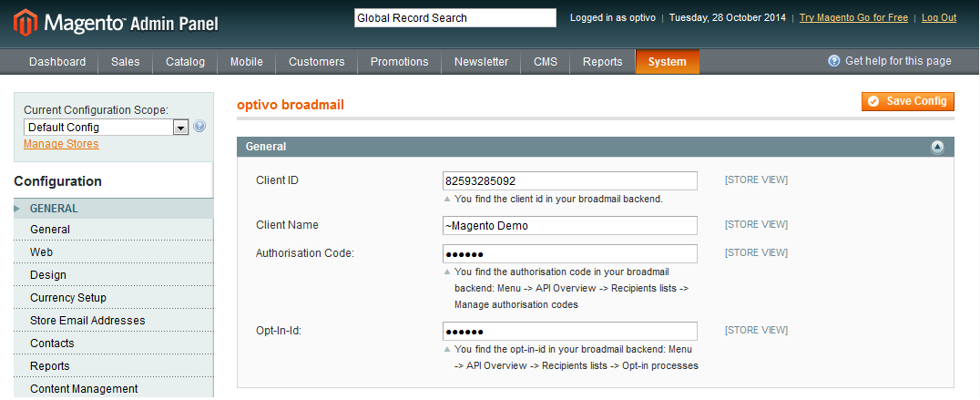Viewport: 980px width, 400px height.
Task: Select Reports in the configuration sidebar
Action: coord(114,366)
